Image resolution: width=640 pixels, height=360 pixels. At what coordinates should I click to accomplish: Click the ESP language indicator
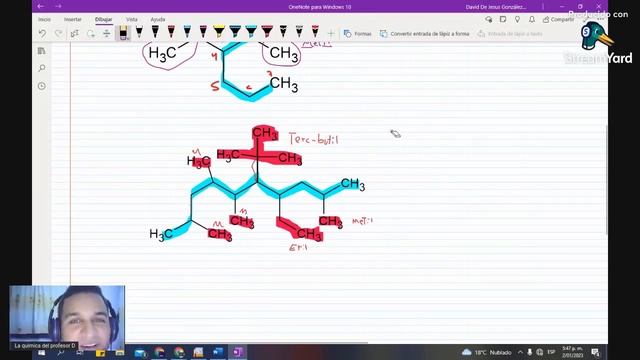tap(551, 352)
